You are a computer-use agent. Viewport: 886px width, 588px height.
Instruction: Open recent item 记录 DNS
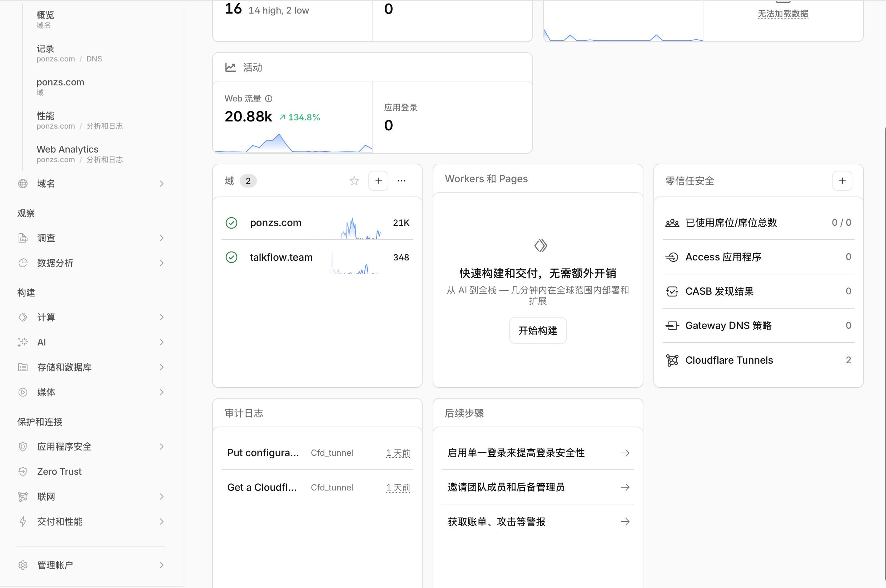coord(69,53)
